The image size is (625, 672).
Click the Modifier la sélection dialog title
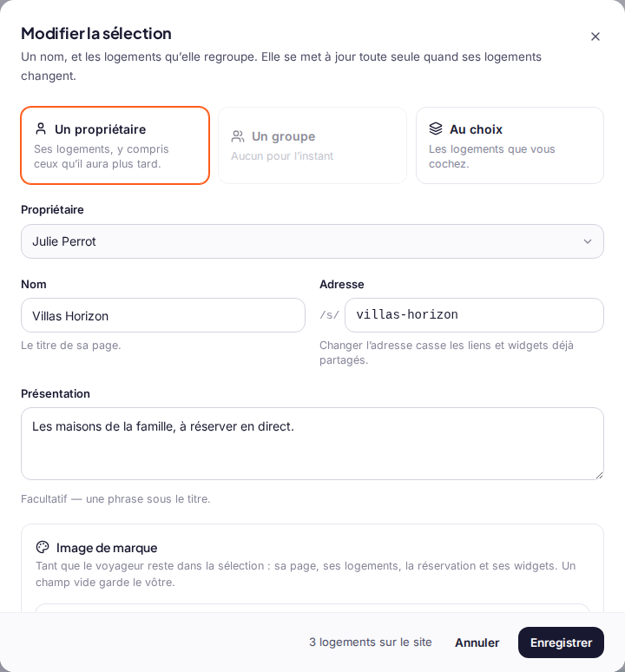[x=96, y=34]
